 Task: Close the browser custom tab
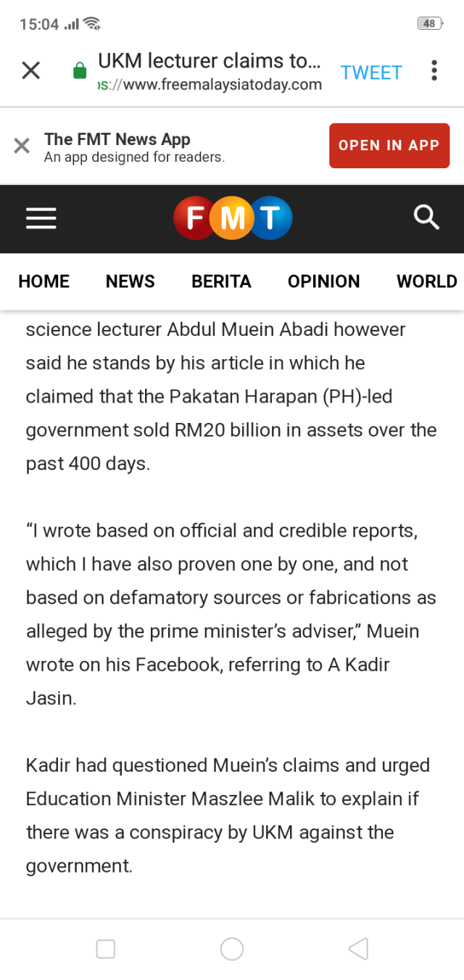point(30,70)
